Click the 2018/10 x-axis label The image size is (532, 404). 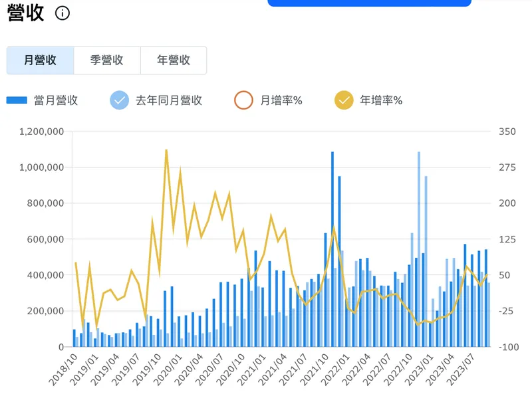pos(63,369)
